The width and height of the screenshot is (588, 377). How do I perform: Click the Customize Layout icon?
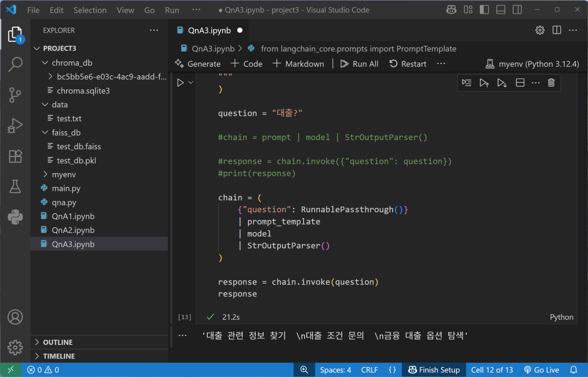[x=468, y=10]
